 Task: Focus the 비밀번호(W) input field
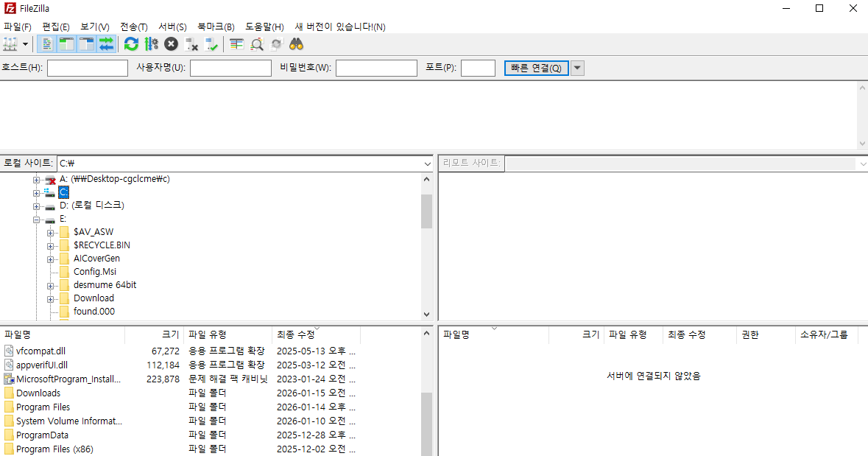(x=376, y=69)
